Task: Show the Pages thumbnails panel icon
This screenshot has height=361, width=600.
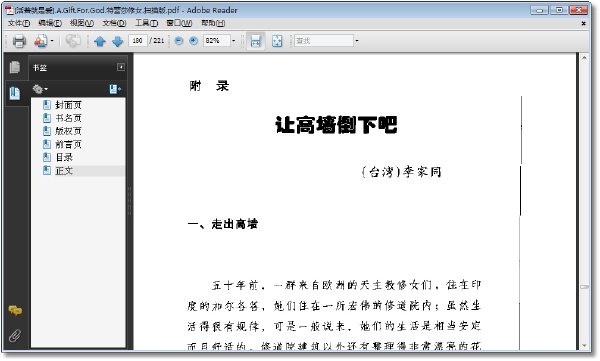Action: (x=15, y=67)
